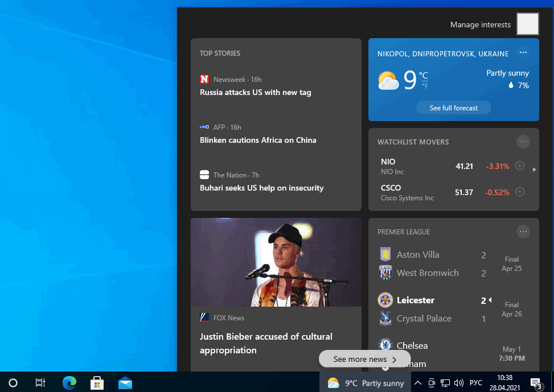
Task: Click NIO price 41.21
Action: 464,166
